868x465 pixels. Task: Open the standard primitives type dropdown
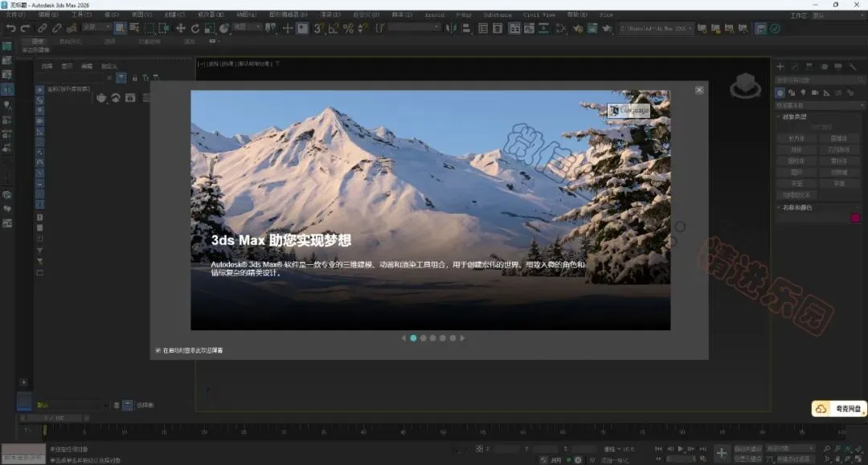tap(819, 105)
